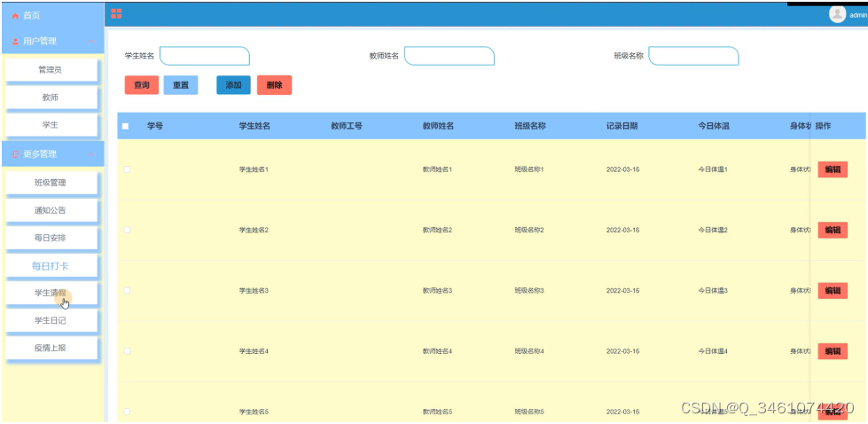Collapse the 更多管理 section arrow
The height and width of the screenshot is (424, 868).
[90, 154]
